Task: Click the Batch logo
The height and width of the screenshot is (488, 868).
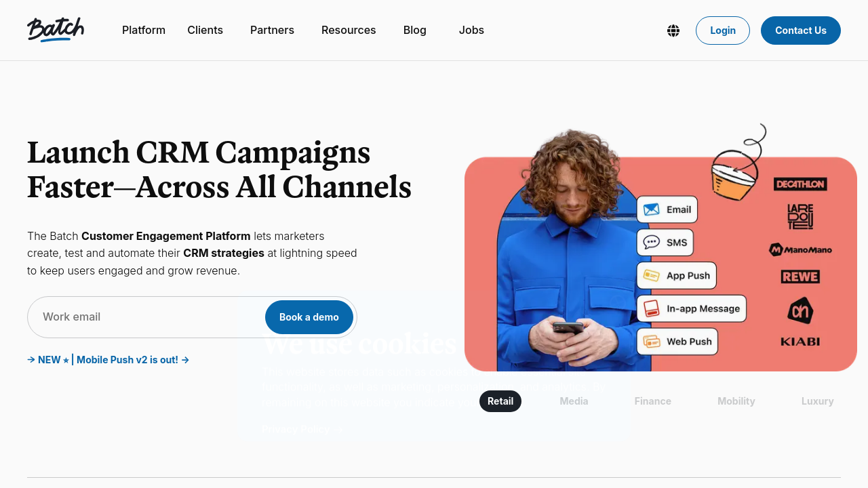Action: (x=56, y=30)
